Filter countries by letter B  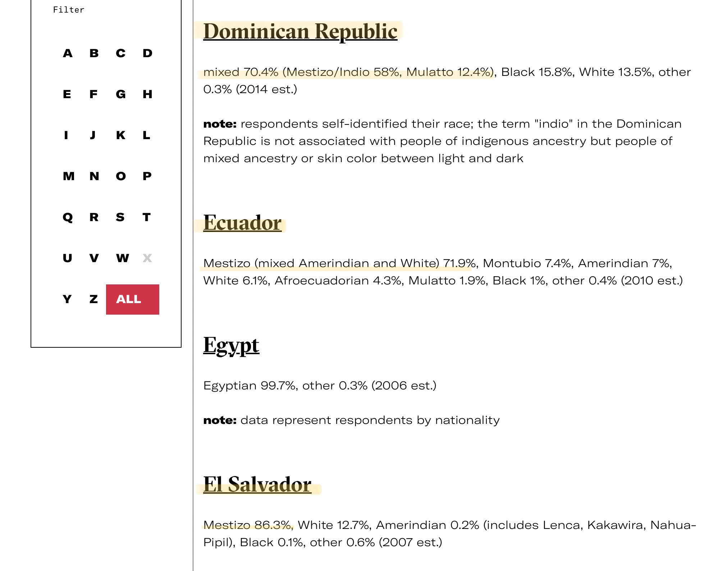[x=94, y=54]
